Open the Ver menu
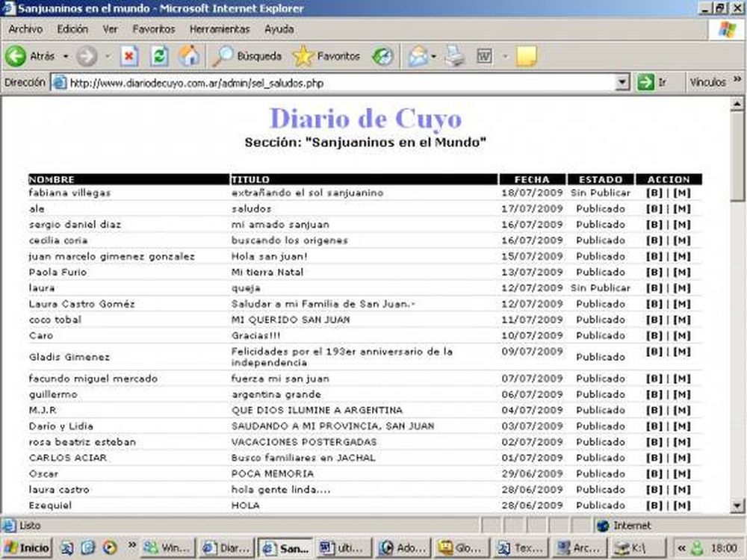This screenshot has width=747, height=560. [110, 29]
